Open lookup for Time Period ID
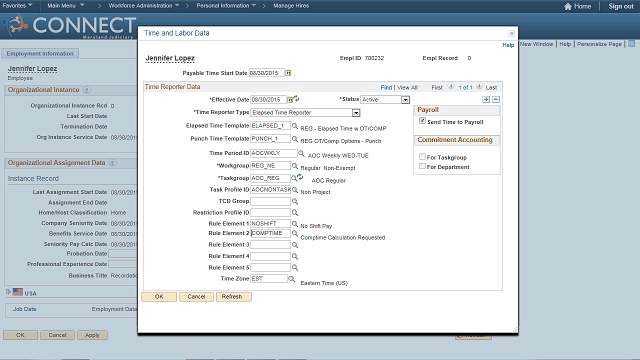 301,153
